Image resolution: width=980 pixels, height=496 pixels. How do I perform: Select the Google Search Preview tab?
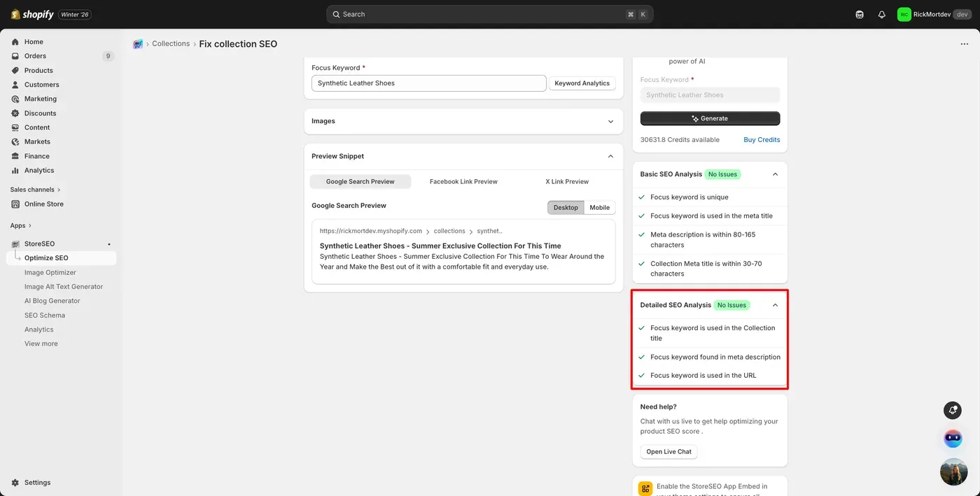click(360, 182)
